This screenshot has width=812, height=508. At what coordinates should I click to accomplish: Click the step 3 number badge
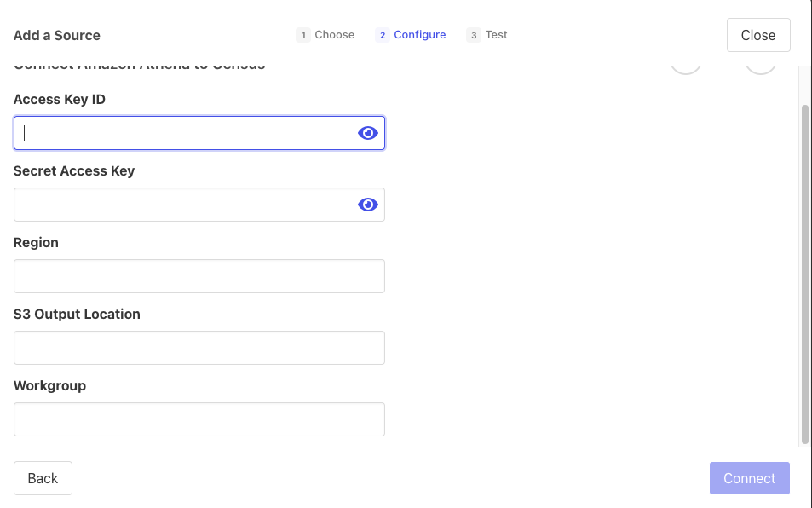click(x=474, y=35)
